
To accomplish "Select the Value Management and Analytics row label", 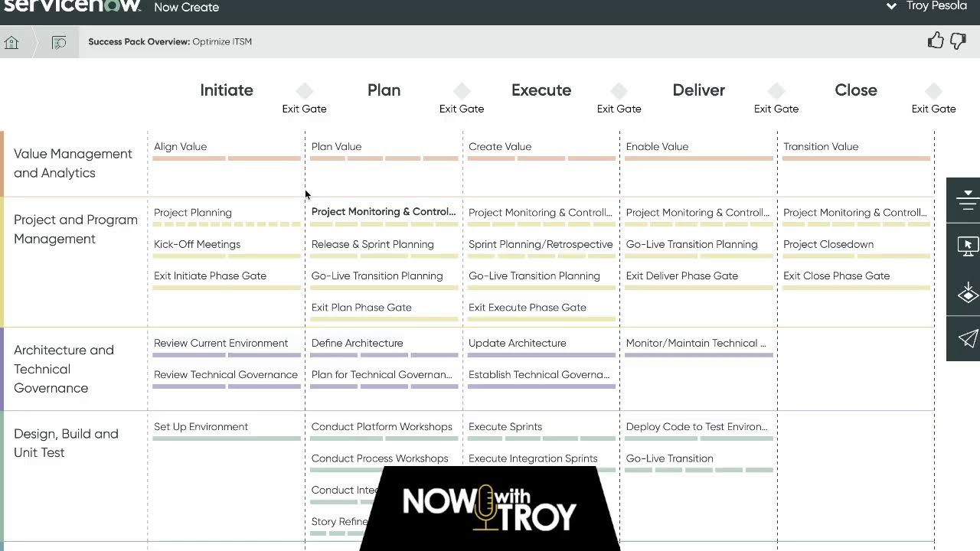I will (x=73, y=163).
